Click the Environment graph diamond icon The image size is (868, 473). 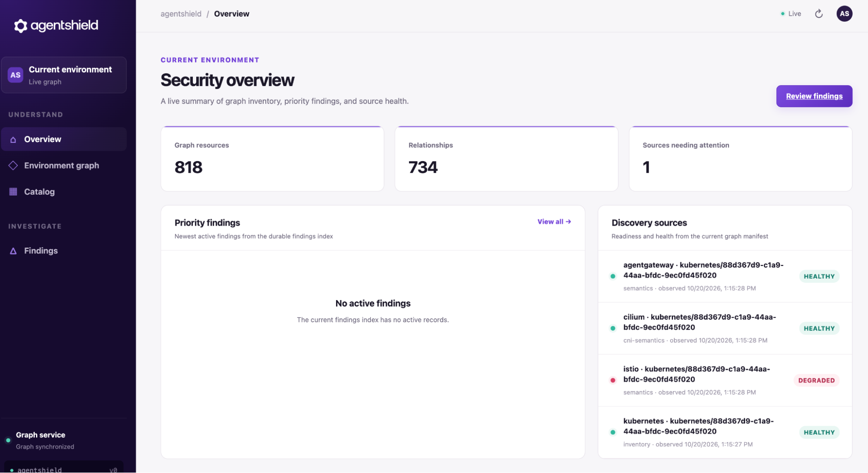click(x=13, y=165)
